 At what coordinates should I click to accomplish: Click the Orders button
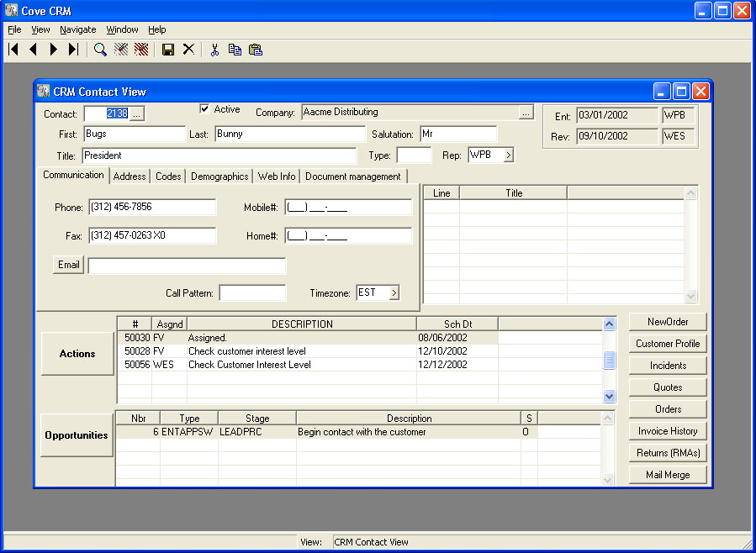point(668,409)
